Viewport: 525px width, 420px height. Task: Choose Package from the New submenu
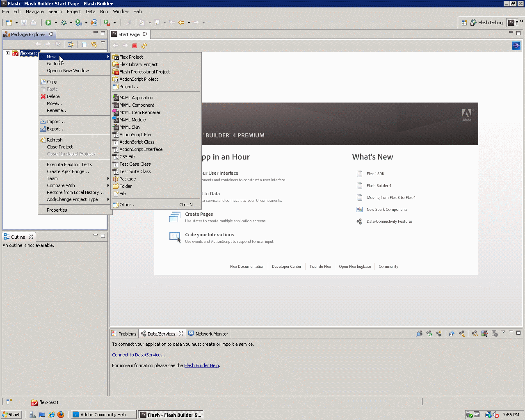(156, 179)
